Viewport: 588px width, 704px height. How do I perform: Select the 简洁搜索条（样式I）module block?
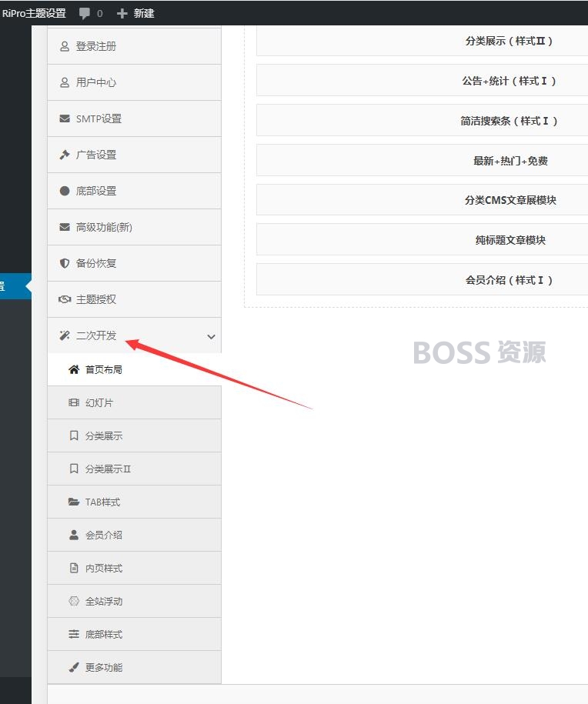423,121
